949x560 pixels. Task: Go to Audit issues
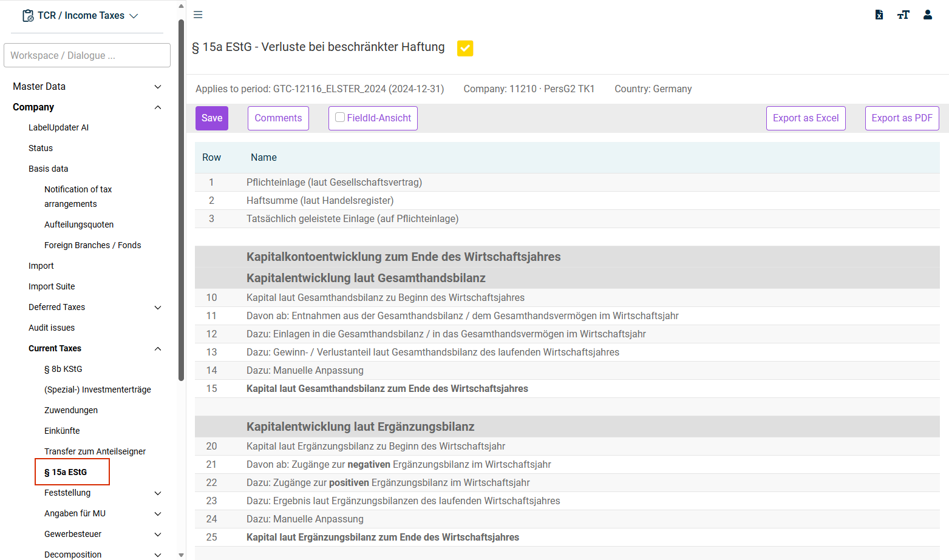(52, 328)
